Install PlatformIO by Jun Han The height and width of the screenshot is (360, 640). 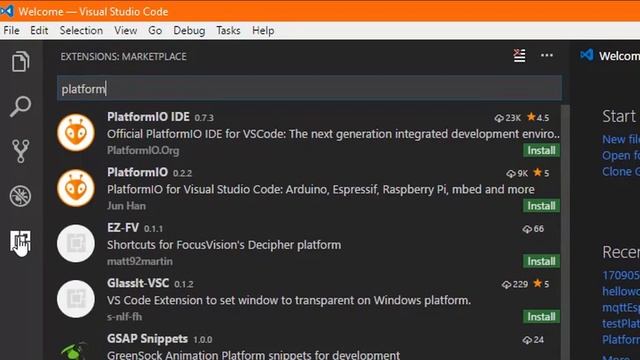pos(541,206)
